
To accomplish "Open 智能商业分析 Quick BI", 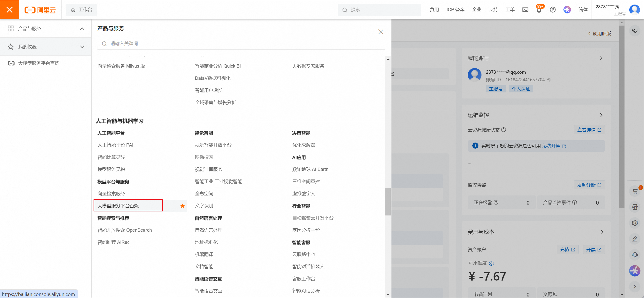I will (218, 66).
